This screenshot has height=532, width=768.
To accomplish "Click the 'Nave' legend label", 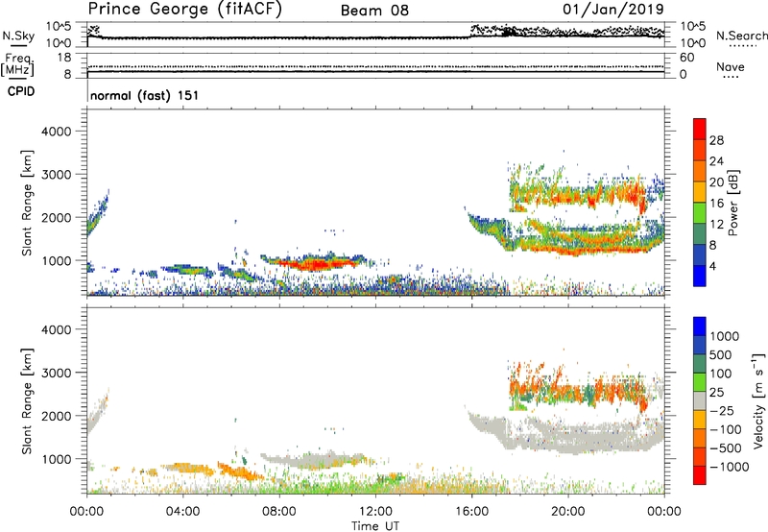I will coord(731,66).
